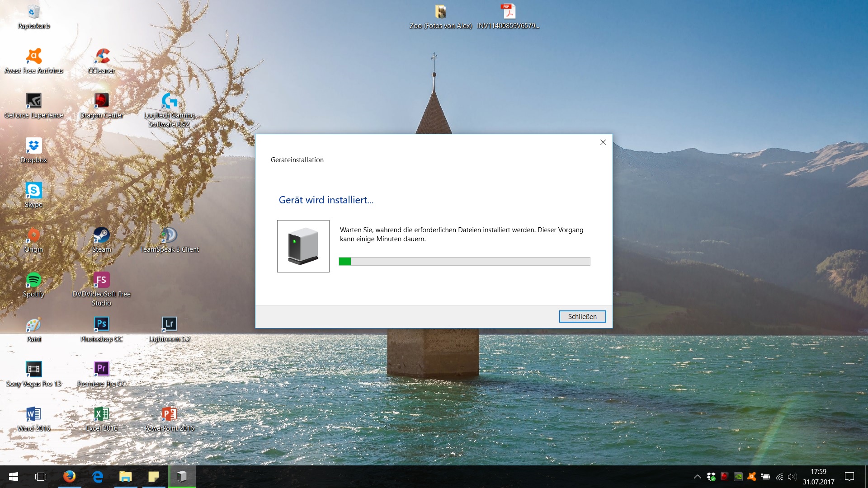The height and width of the screenshot is (488, 868).
Task: Click the device installation progress bar
Action: 464,261
